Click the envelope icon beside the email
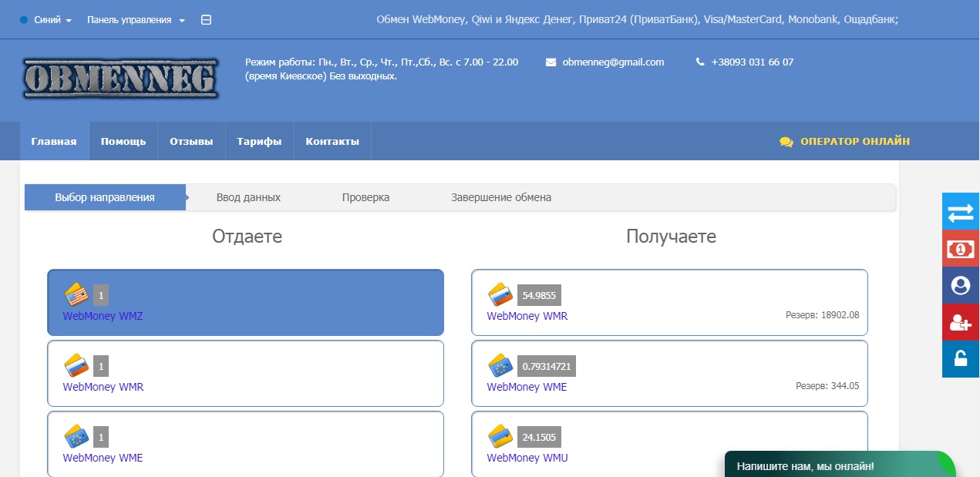The width and height of the screenshot is (980, 477). click(551, 62)
